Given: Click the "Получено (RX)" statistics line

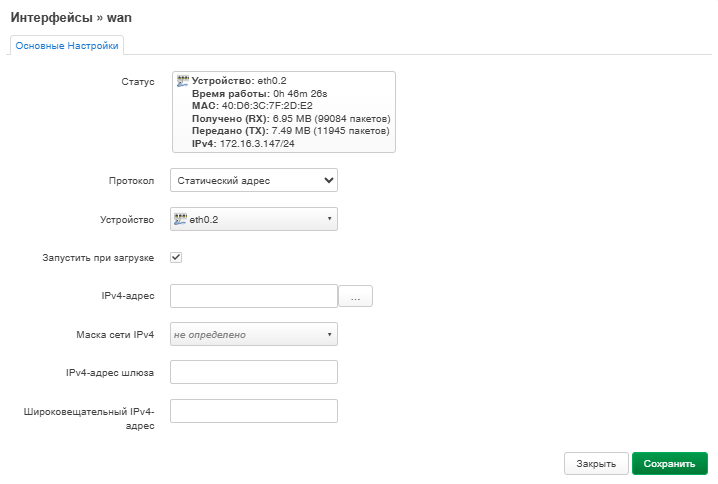Looking at the screenshot, I should coord(290,118).
